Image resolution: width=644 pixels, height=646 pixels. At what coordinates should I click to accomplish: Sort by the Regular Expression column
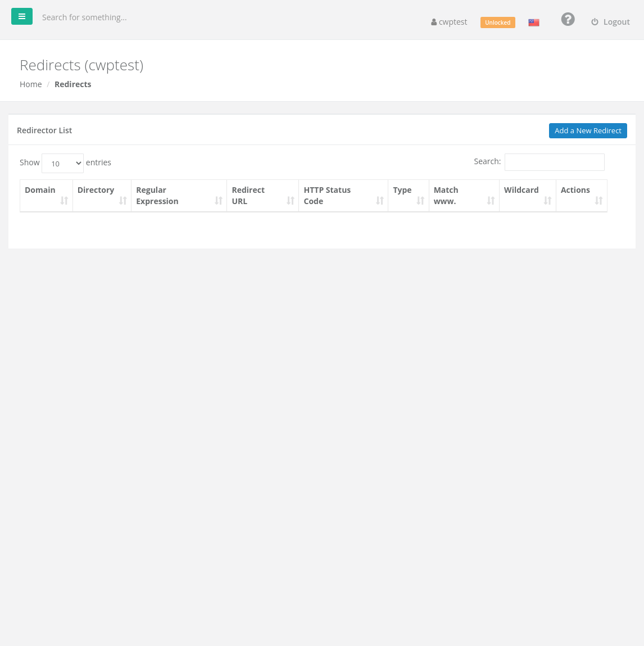[179, 196]
